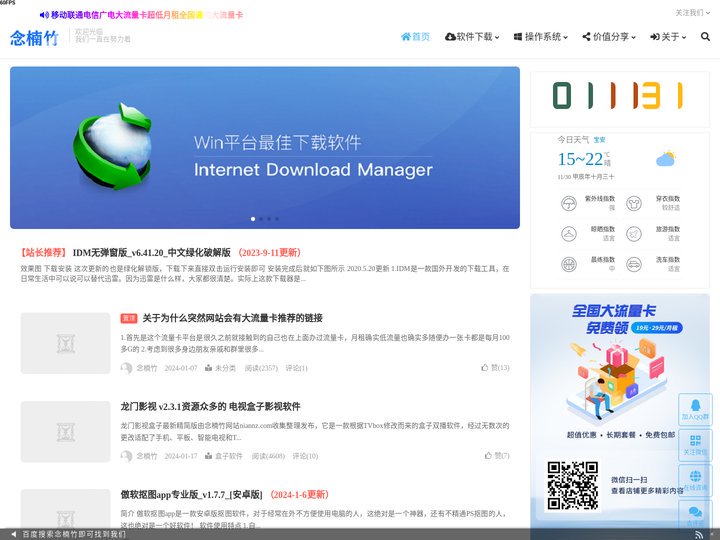
Task: Like the 大流量卡 article with 赞(13)
Action: click(495, 367)
